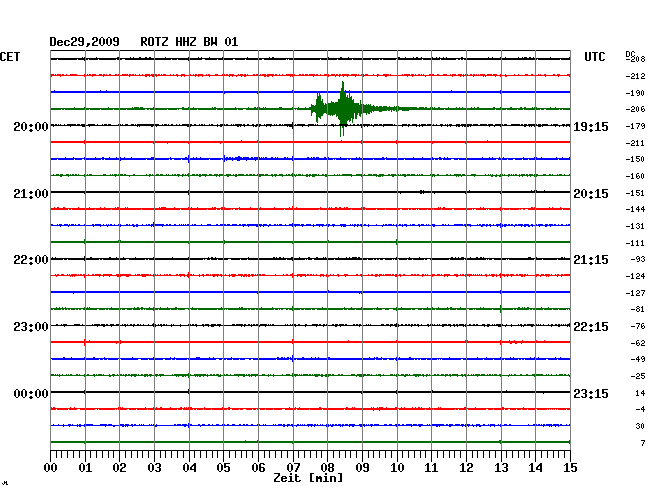
Task: Select the DC offset value 7
Action: (x=643, y=443)
